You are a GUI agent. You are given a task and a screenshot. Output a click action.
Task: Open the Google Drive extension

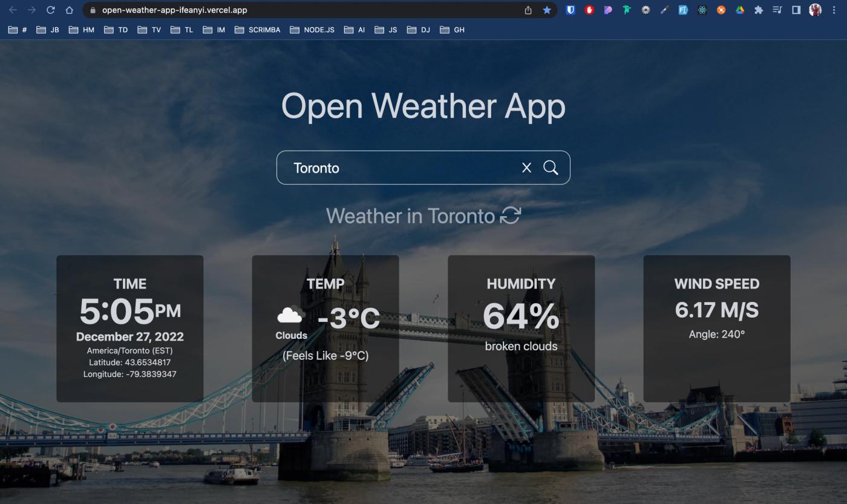coord(739,10)
